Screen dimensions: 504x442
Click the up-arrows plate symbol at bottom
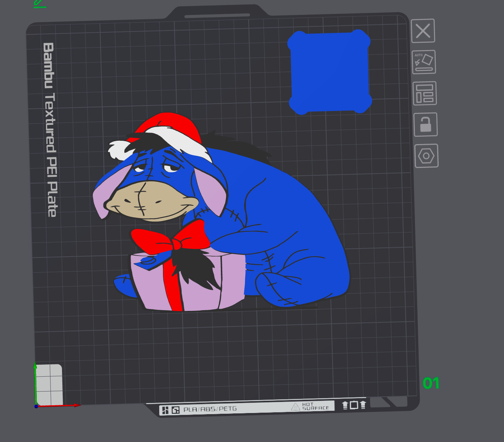pyautogui.click(x=354, y=405)
